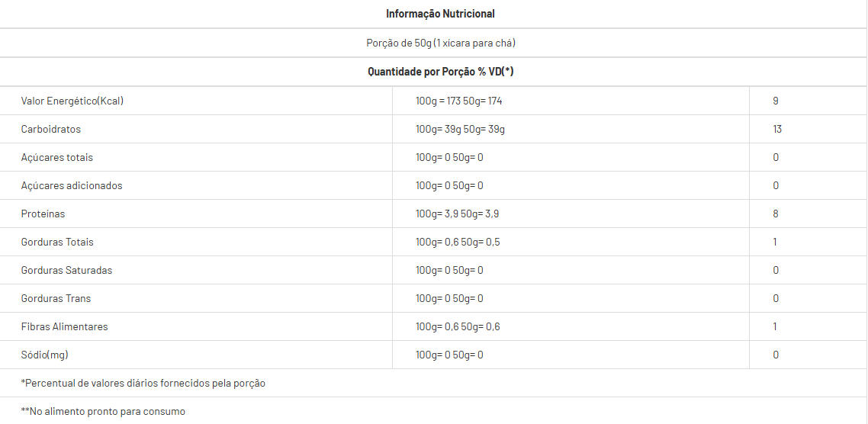Click the "Informação Nutricional" table heading
868x424 pixels.
click(x=440, y=14)
